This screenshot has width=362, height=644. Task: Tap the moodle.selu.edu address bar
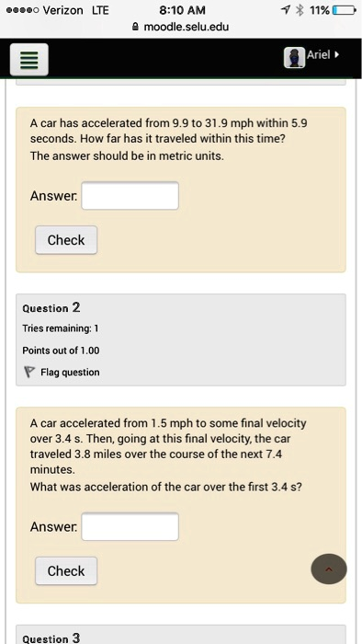(x=181, y=27)
